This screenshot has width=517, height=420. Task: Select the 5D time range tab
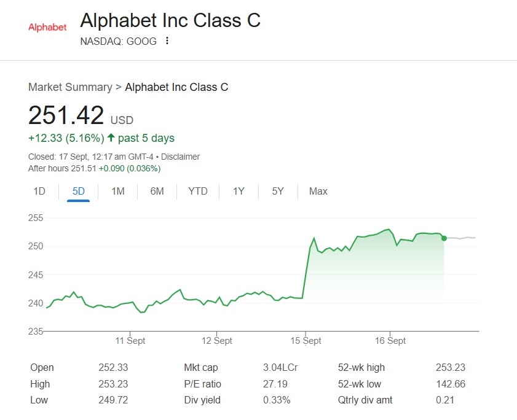coord(79,192)
